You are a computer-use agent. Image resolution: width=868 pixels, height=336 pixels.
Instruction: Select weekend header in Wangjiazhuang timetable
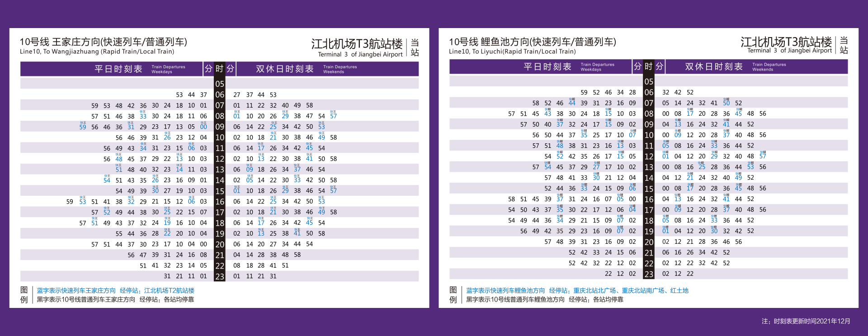tap(285, 69)
